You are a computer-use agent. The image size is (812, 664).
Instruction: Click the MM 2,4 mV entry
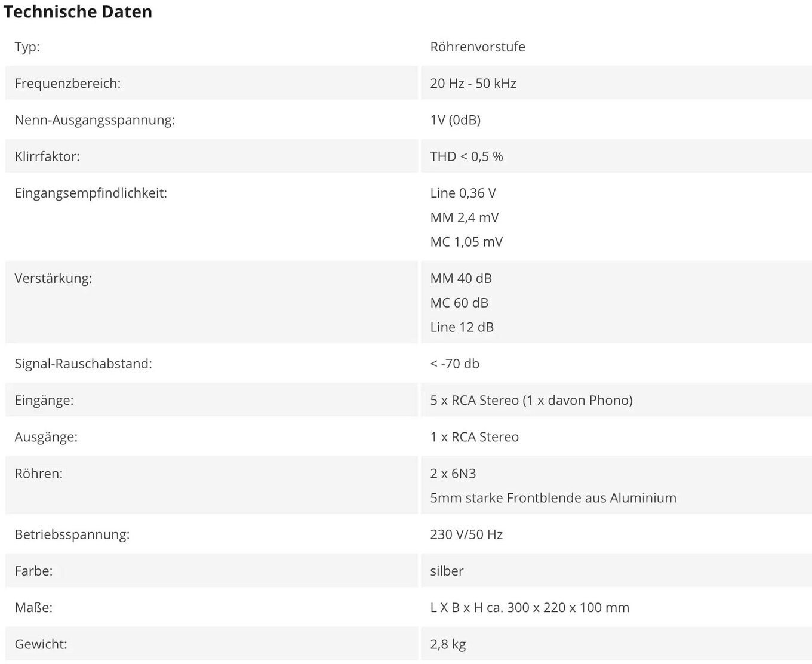[x=464, y=217]
